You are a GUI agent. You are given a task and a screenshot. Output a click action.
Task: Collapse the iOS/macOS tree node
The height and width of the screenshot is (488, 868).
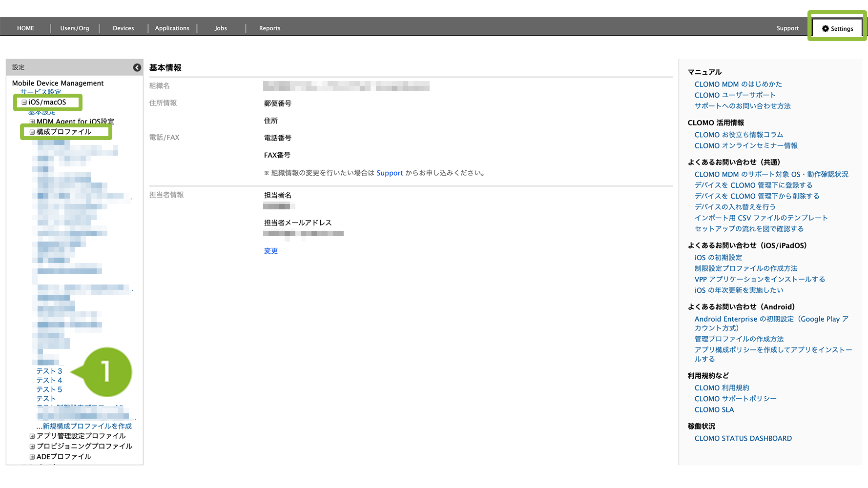(24, 102)
